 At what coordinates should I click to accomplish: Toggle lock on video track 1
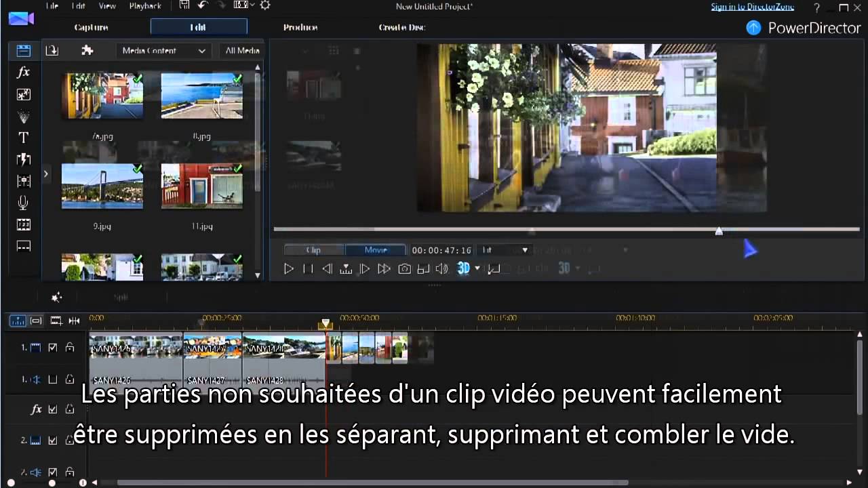tap(70, 348)
